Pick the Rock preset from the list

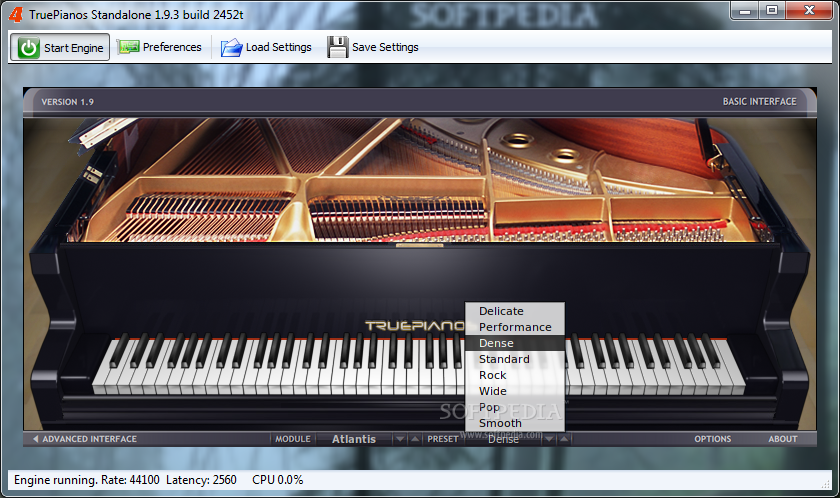(514, 375)
